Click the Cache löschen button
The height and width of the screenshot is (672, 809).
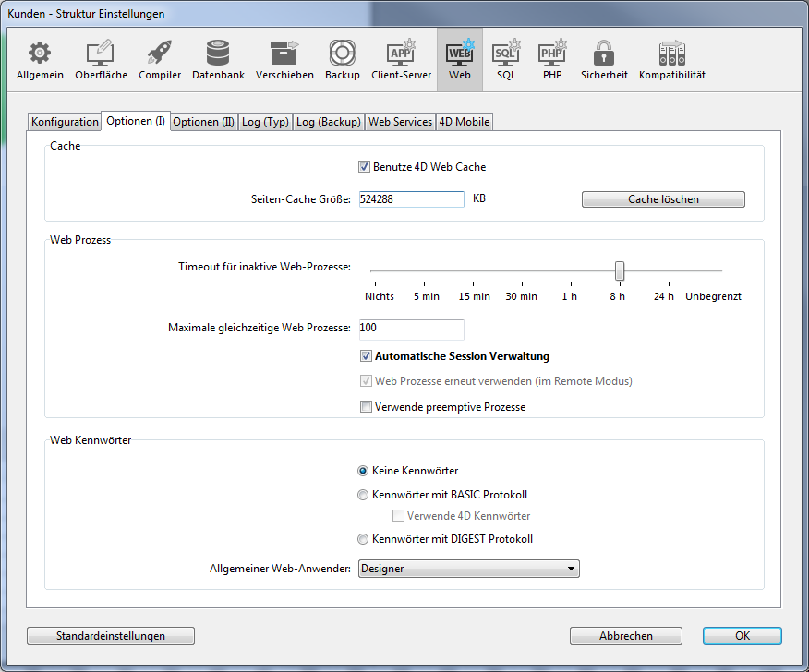[x=663, y=199]
